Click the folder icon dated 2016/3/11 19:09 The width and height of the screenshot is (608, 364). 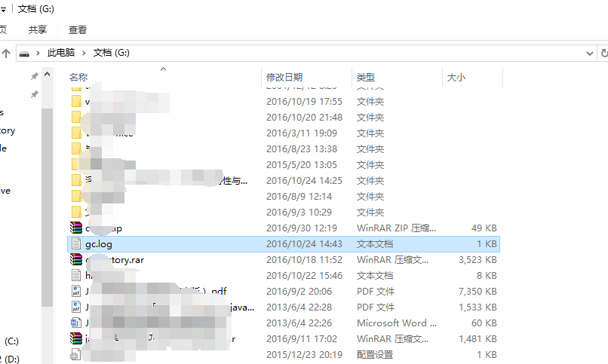click(76, 133)
